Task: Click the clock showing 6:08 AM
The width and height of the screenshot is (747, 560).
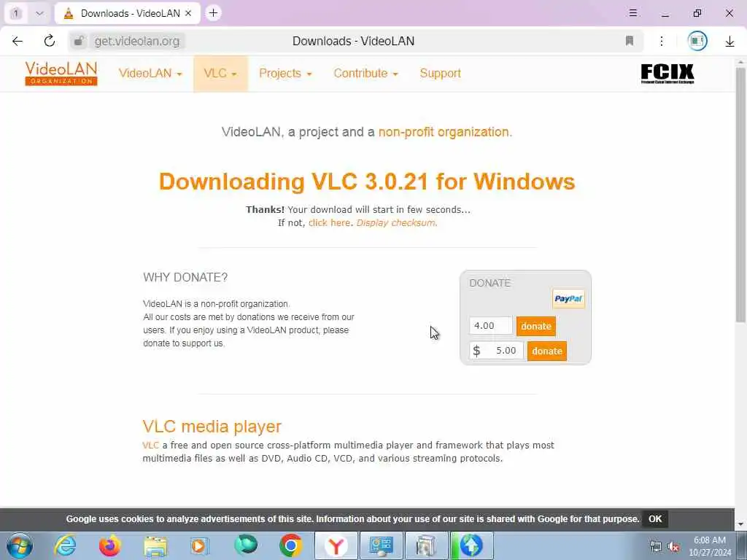Action: click(709, 540)
